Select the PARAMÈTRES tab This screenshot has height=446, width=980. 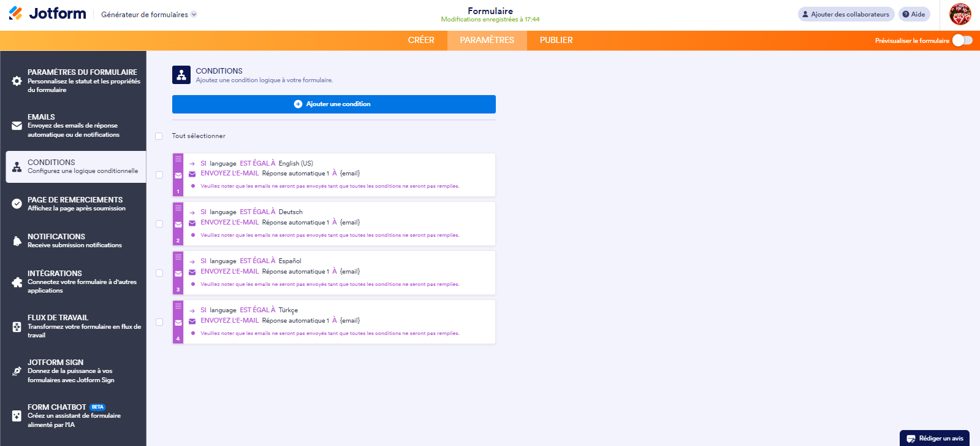coord(487,40)
